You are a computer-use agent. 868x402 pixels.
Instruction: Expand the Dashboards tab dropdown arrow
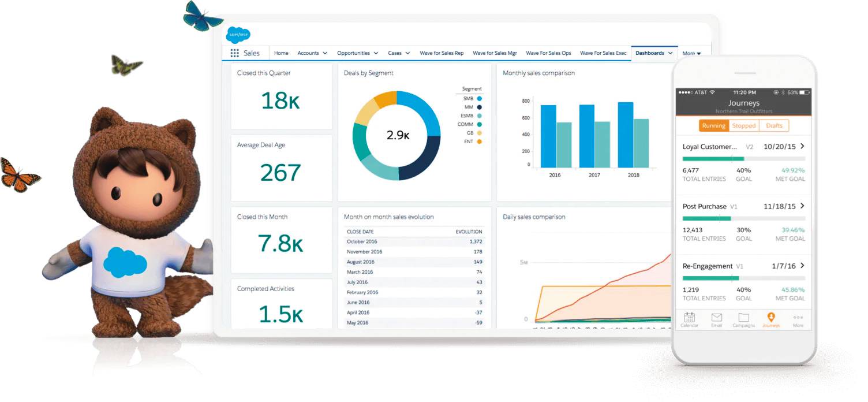coord(670,53)
